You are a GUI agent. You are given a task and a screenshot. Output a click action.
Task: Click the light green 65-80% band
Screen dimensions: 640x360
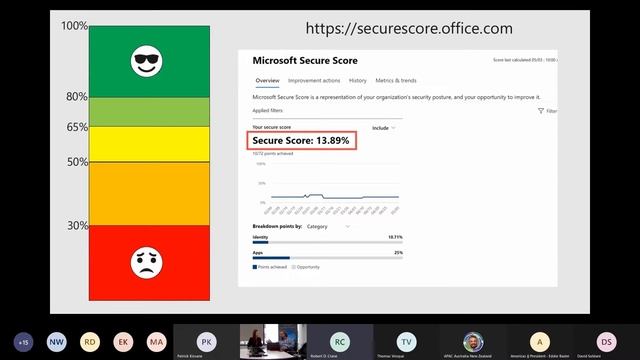149,112
